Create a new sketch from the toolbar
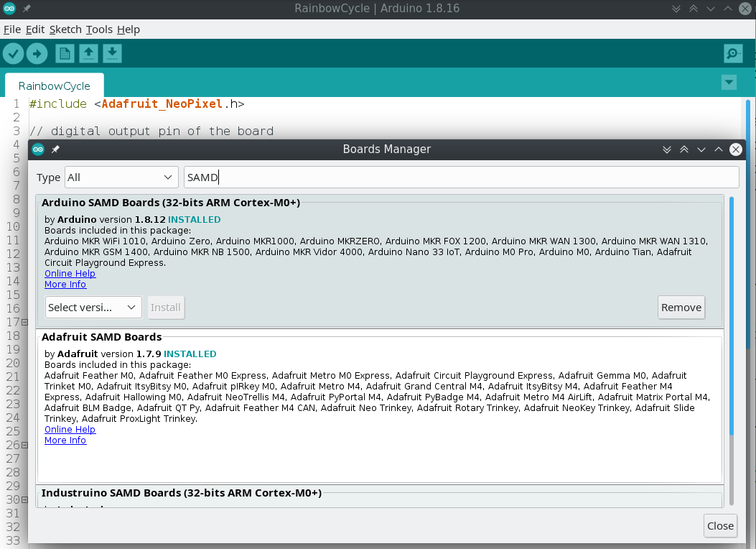Viewport: 756px width, 549px height. 64,53
